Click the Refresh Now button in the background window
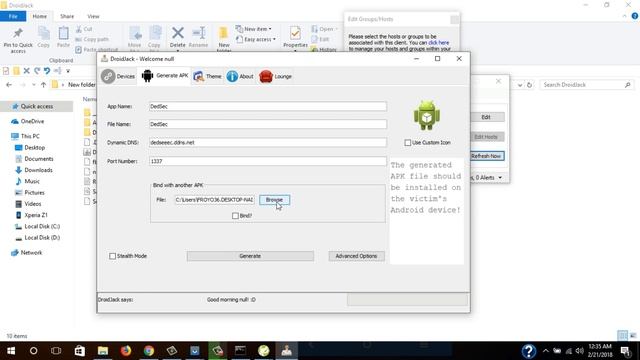Screen dimensions: 640x360 (486, 156)
